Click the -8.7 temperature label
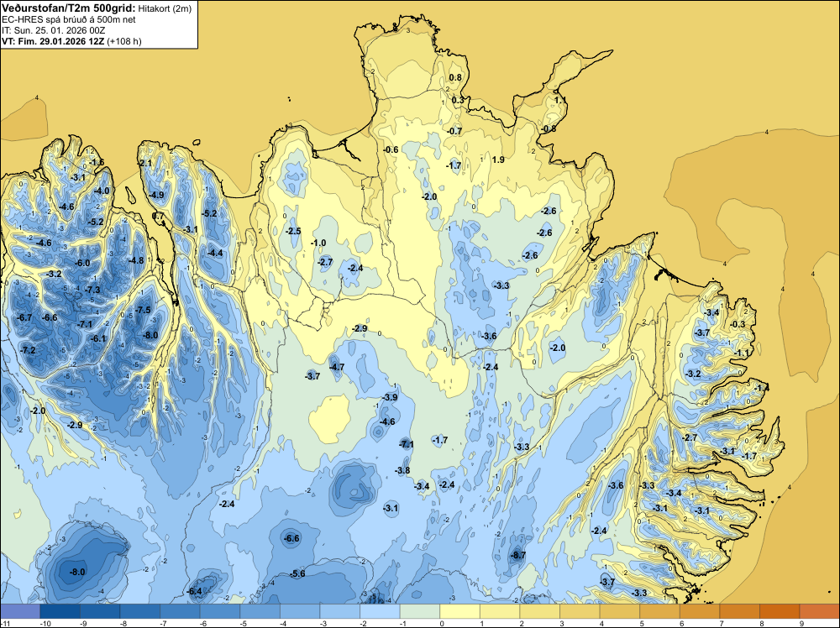Image resolution: width=840 pixels, height=628 pixels. coord(518,555)
